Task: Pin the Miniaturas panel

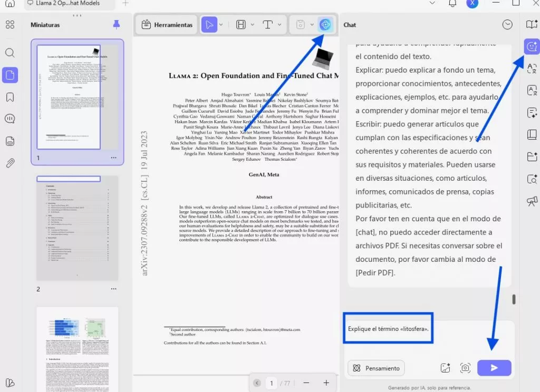Action: coord(117,24)
